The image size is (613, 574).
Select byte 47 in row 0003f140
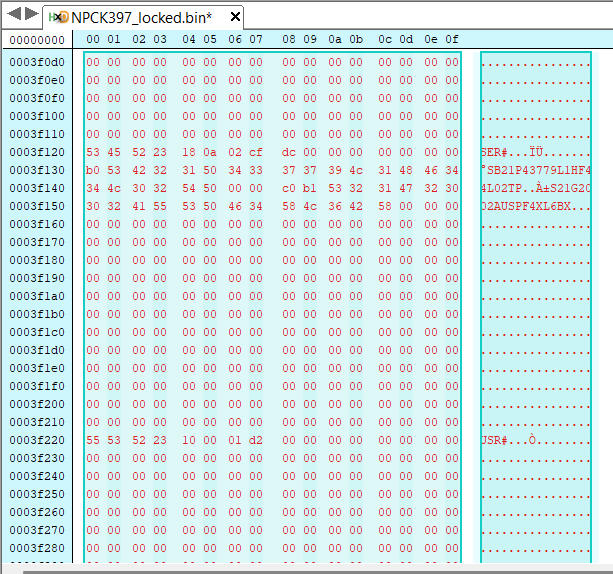[406, 188]
